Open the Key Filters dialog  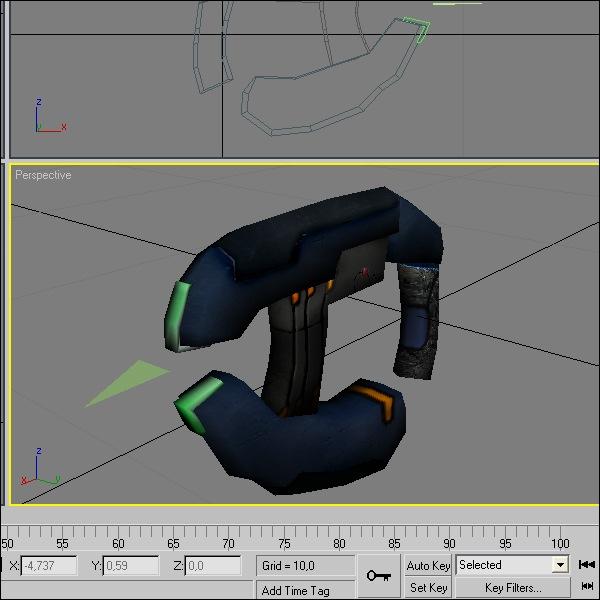pyautogui.click(x=512, y=588)
